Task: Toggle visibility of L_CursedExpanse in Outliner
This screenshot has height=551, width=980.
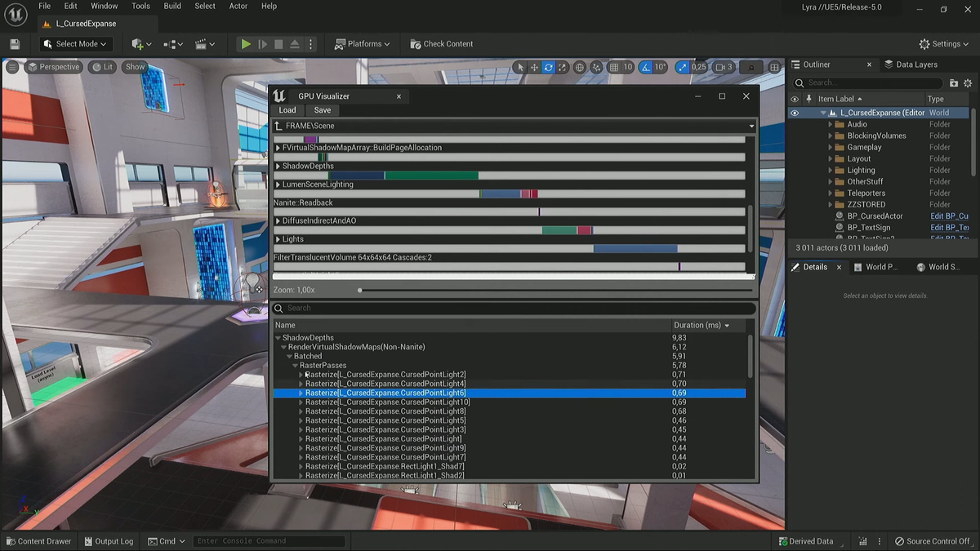Action: click(795, 113)
